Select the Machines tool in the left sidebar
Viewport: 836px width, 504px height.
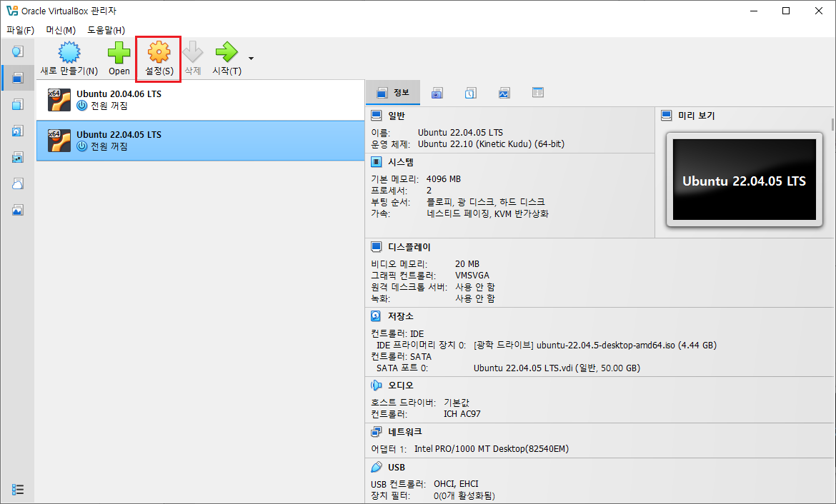18,79
